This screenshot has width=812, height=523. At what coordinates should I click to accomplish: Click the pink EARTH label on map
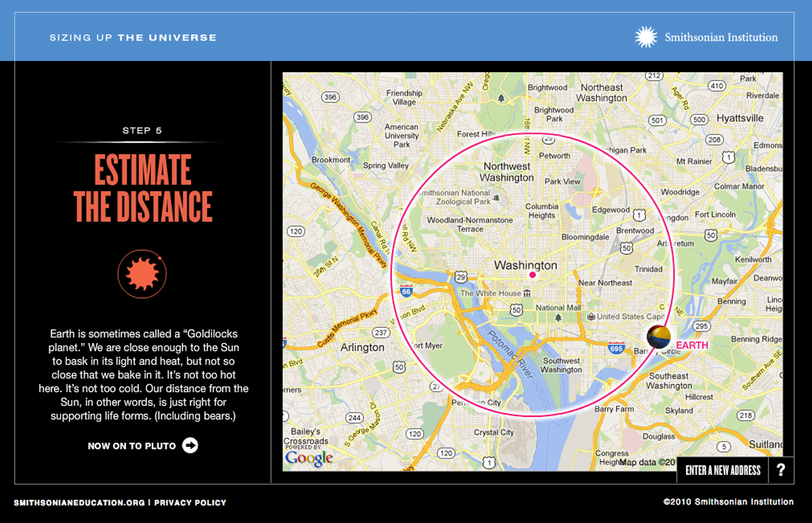(x=692, y=345)
